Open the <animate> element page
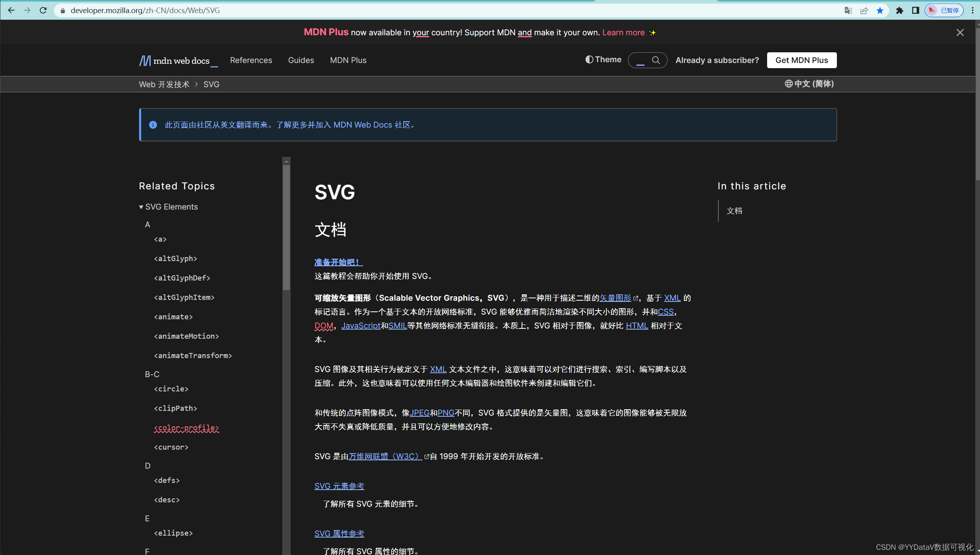This screenshot has height=555, width=980. 173,317
